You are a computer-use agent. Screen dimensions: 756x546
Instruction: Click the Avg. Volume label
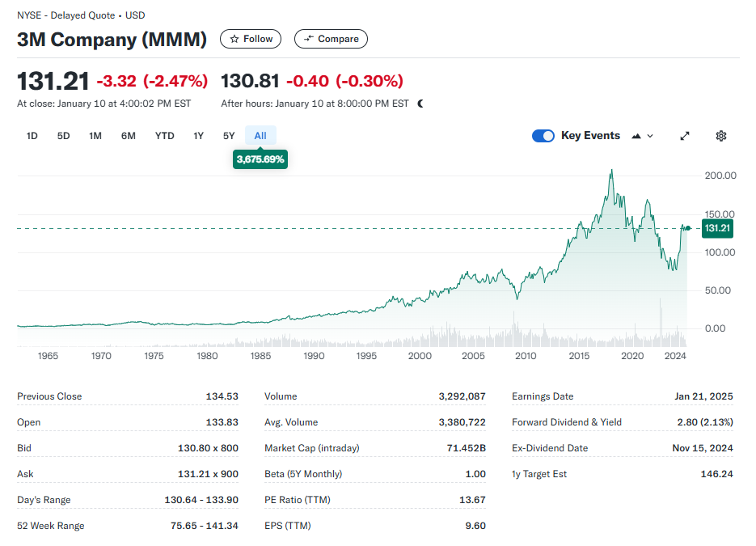click(291, 422)
